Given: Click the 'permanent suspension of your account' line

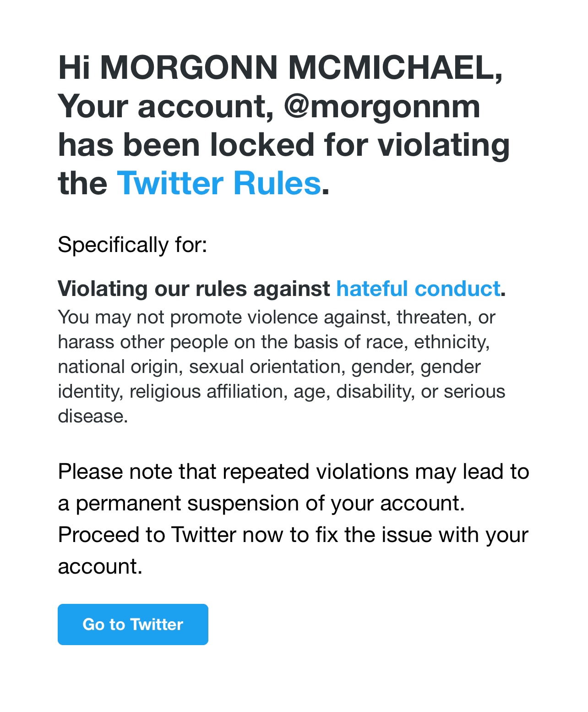Looking at the screenshot, I should click(261, 503).
